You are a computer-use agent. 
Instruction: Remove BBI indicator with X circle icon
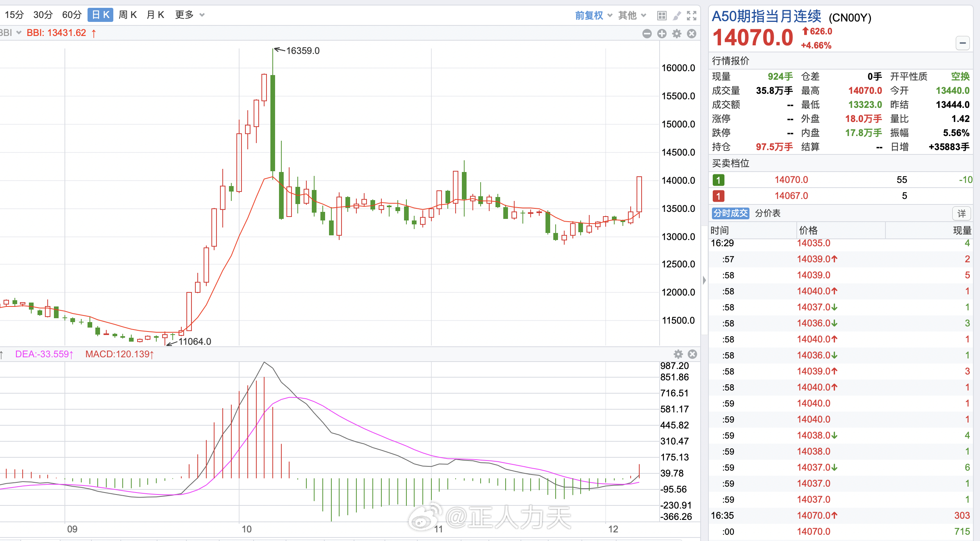coord(692,34)
